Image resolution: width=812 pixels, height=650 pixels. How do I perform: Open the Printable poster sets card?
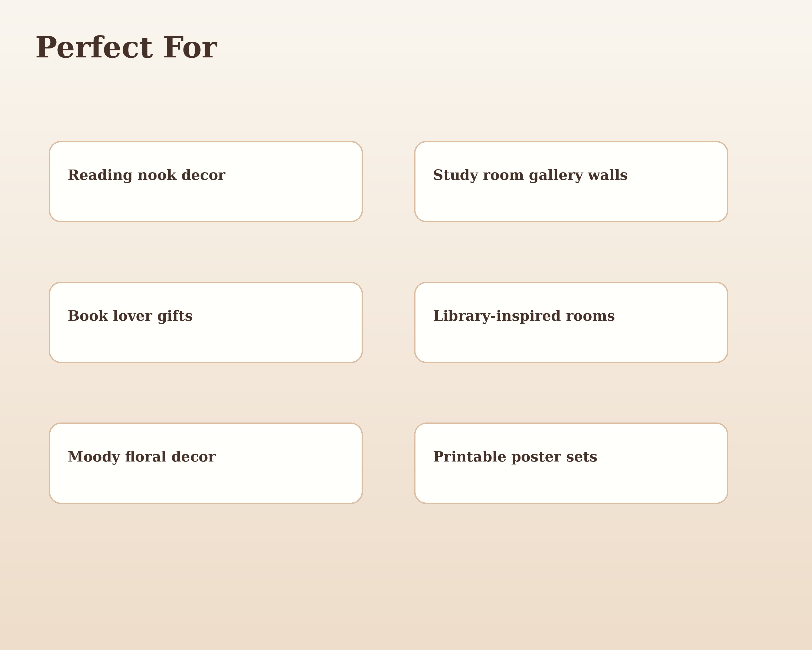tap(571, 463)
